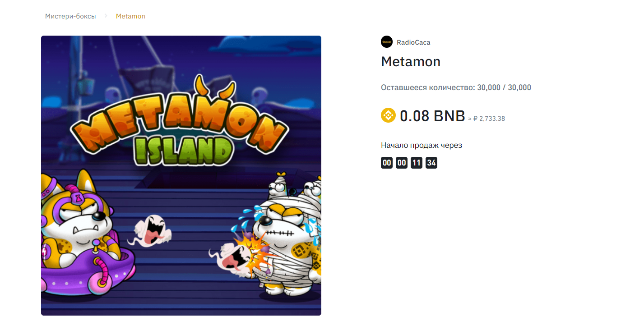Open the Мистери-боксы breadcrumb link
644x330 pixels.
coord(70,16)
